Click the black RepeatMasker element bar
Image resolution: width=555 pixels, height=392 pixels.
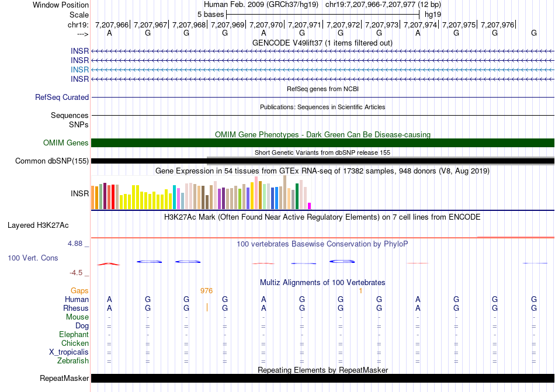(322, 379)
